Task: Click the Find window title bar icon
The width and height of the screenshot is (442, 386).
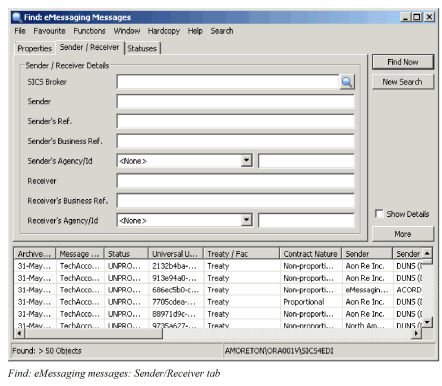Action: [x=17, y=17]
